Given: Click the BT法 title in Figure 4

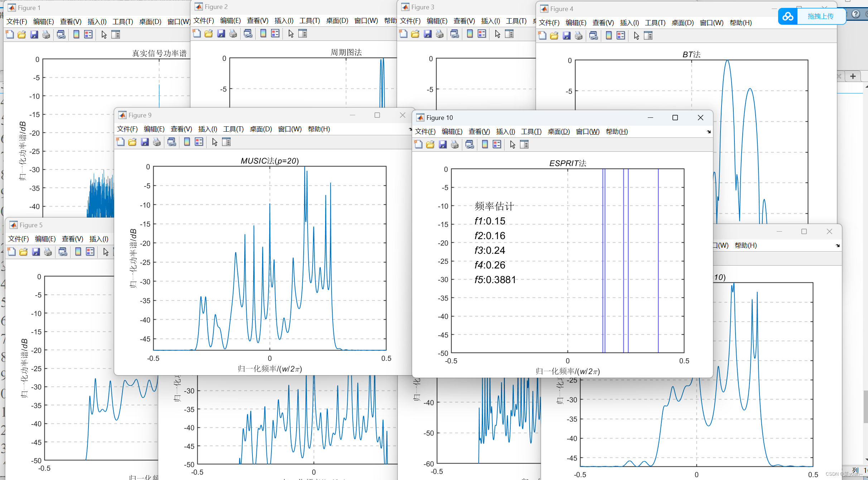Looking at the screenshot, I should (x=691, y=55).
